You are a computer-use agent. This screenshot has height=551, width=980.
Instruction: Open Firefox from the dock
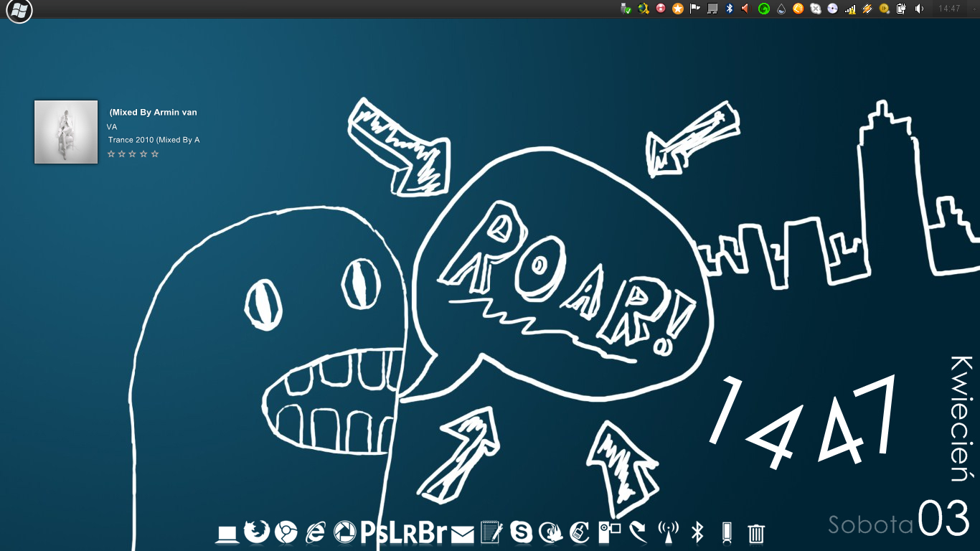pyautogui.click(x=256, y=532)
